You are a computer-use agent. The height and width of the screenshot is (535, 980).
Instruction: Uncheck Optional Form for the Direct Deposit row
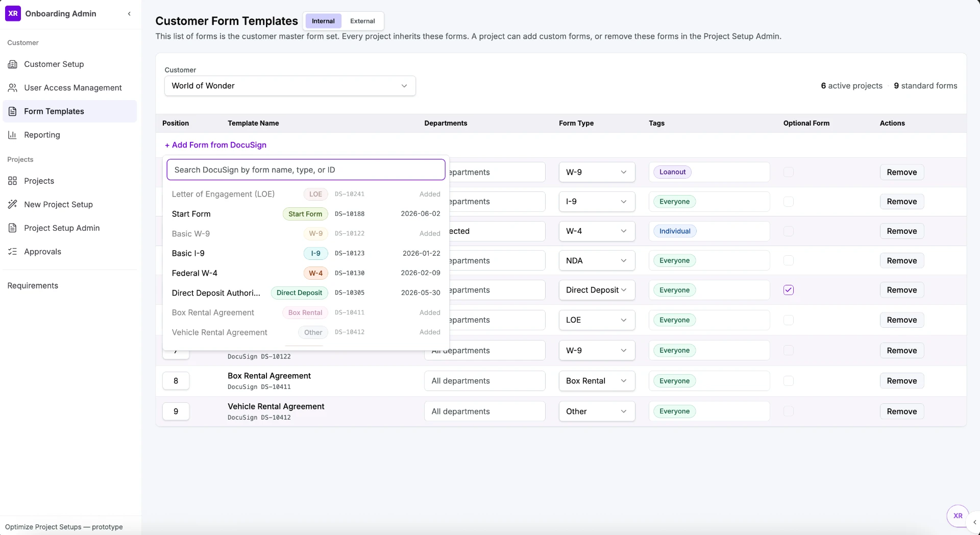789,290
